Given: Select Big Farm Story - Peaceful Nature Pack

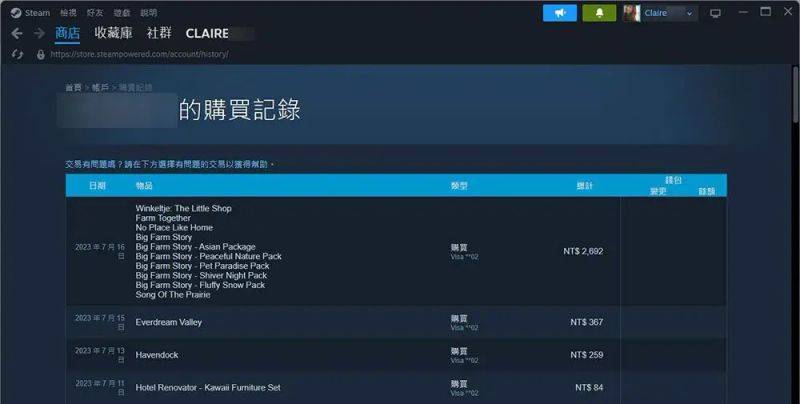Looking at the screenshot, I should pyautogui.click(x=208, y=256).
